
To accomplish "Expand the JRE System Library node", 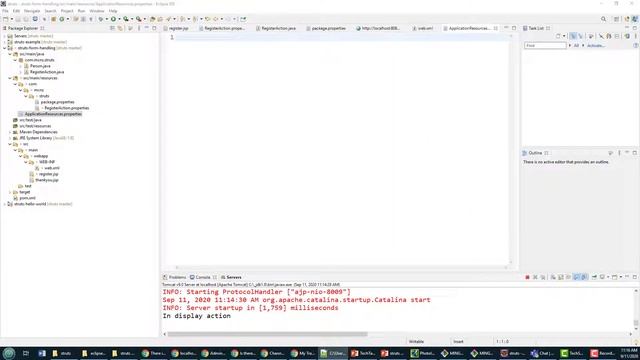I will pos(10,138).
